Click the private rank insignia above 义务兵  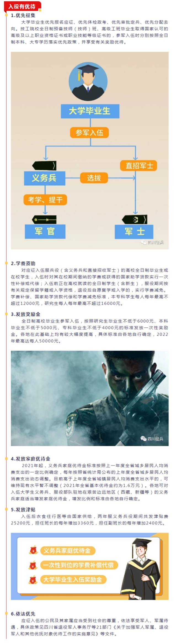(44, 165)
